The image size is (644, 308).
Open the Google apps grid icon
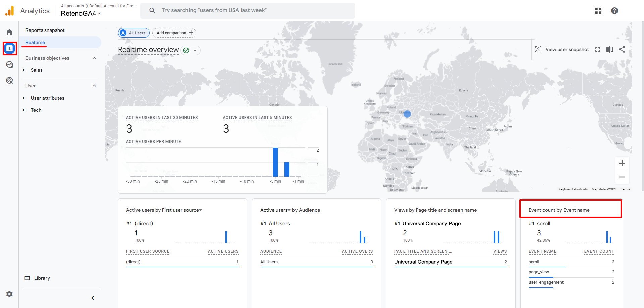(x=598, y=11)
